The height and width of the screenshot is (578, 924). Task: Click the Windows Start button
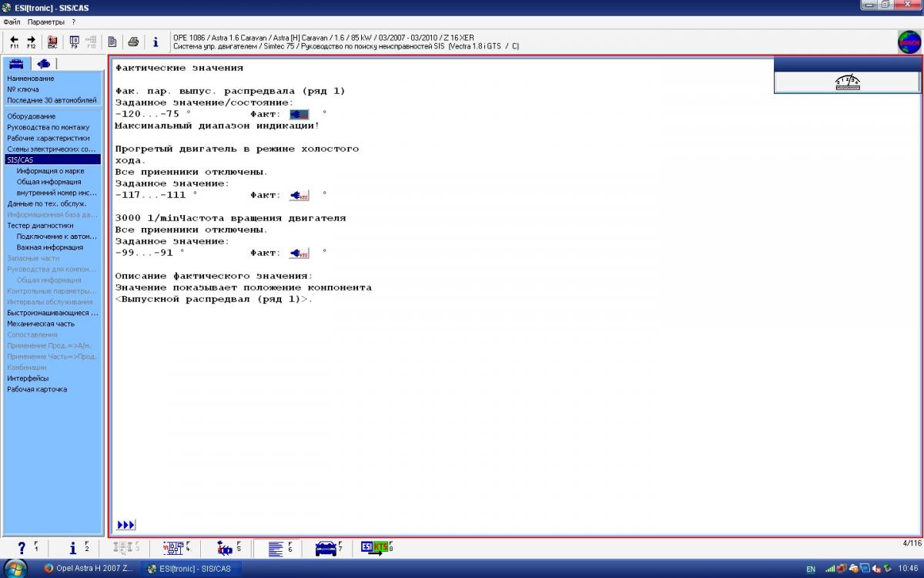pyautogui.click(x=15, y=569)
